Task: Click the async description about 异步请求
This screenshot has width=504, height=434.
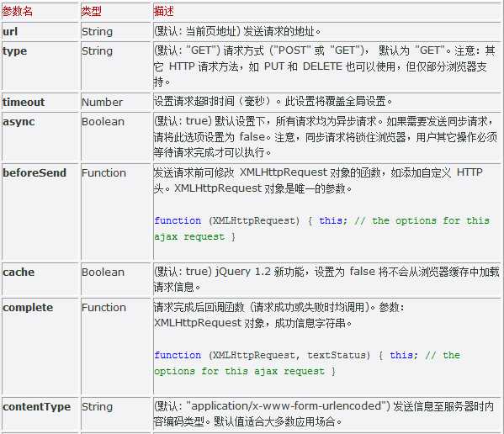Action: pyautogui.click(x=326, y=136)
